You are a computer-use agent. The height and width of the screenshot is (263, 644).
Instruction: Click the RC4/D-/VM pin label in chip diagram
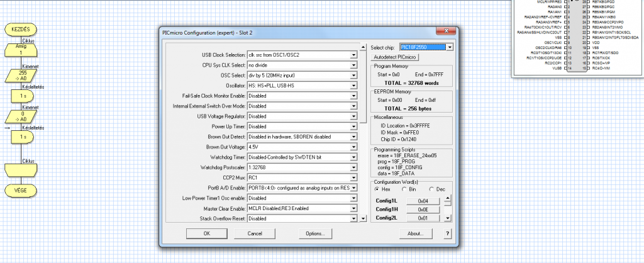click(x=601, y=68)
